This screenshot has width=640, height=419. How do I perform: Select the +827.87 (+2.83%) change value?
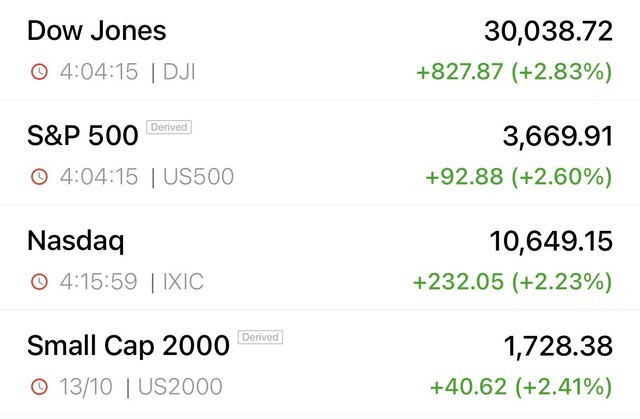click(514, 72)
